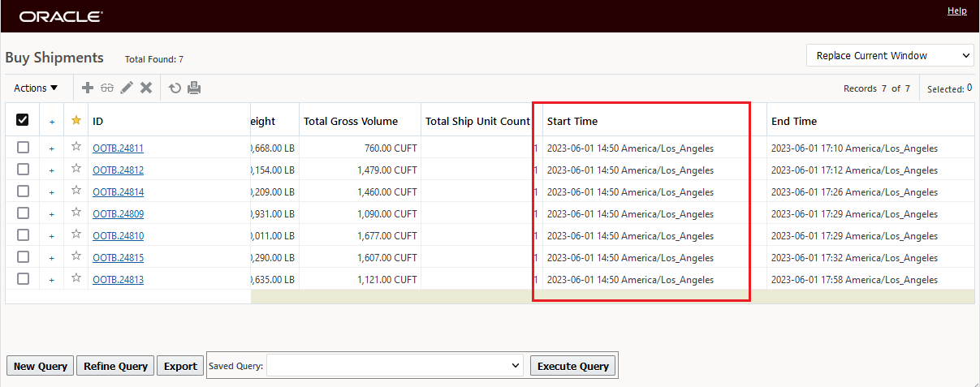Open shipment link OOTB.24810

tap(119, 236)
